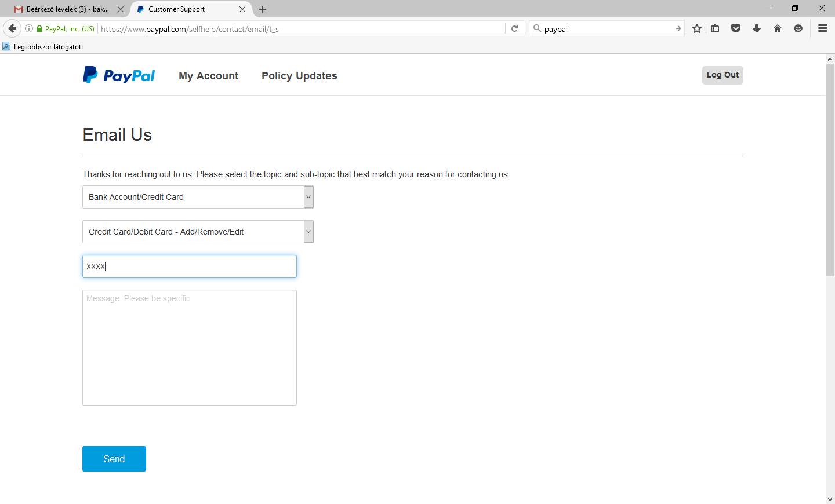This screenshot has width=835, height=504.
Task: Restore down the browser window
Action: pos(795,8)
